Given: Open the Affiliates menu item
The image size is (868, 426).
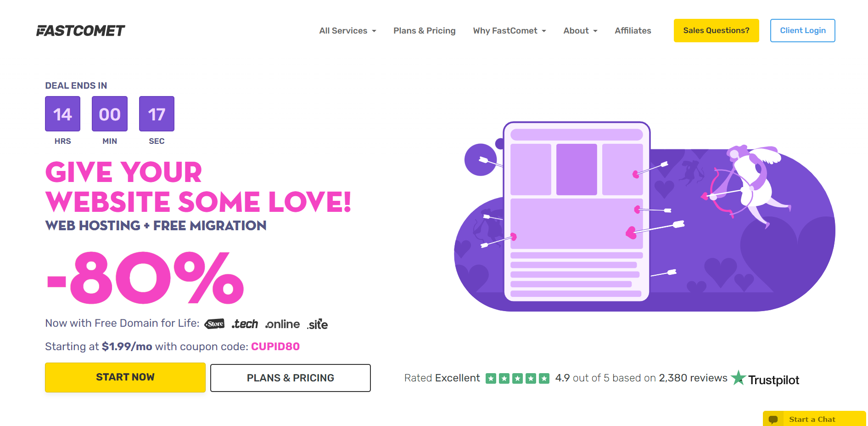Looking at the screenshot, I should (633, 30).
